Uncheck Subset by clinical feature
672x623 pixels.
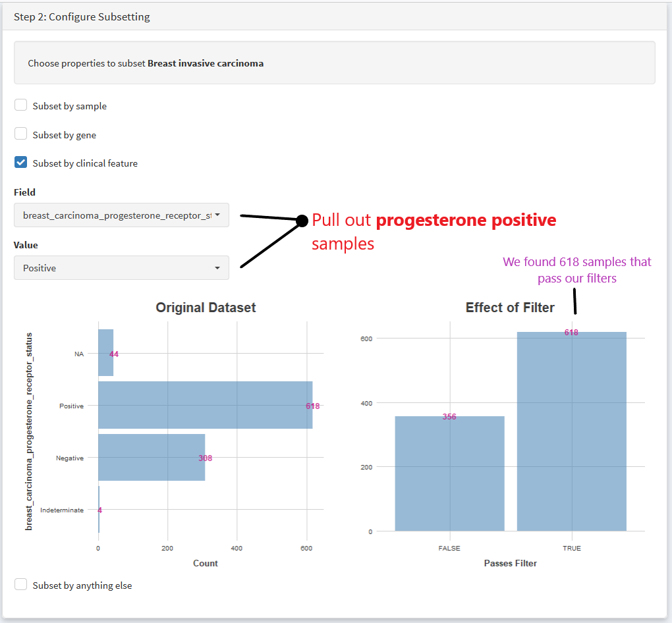point(20,163)
